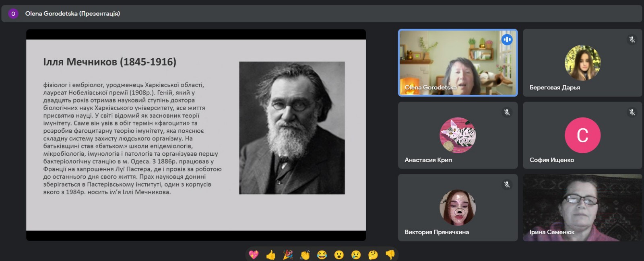Click the Ілля Мечников portrait photo in slide
The height and width of the screenshot is (261, 644).
click(x=292, y=128)
